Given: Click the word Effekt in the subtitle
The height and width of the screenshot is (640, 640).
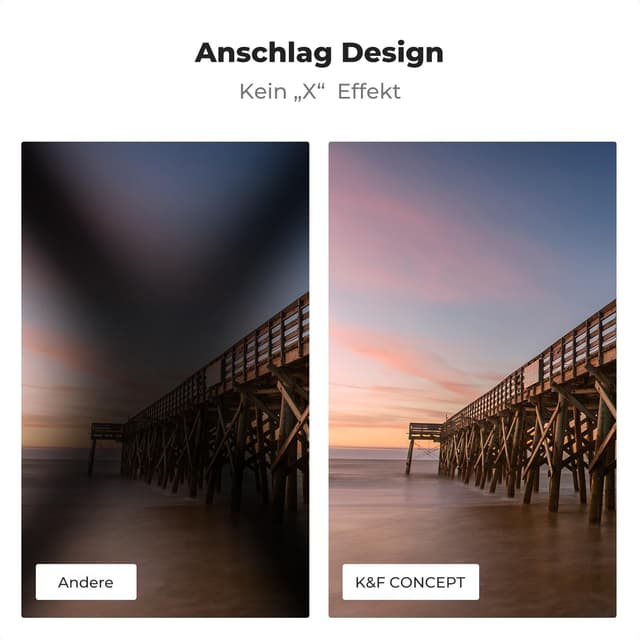Looking at the screenshot, I should 369,91.
